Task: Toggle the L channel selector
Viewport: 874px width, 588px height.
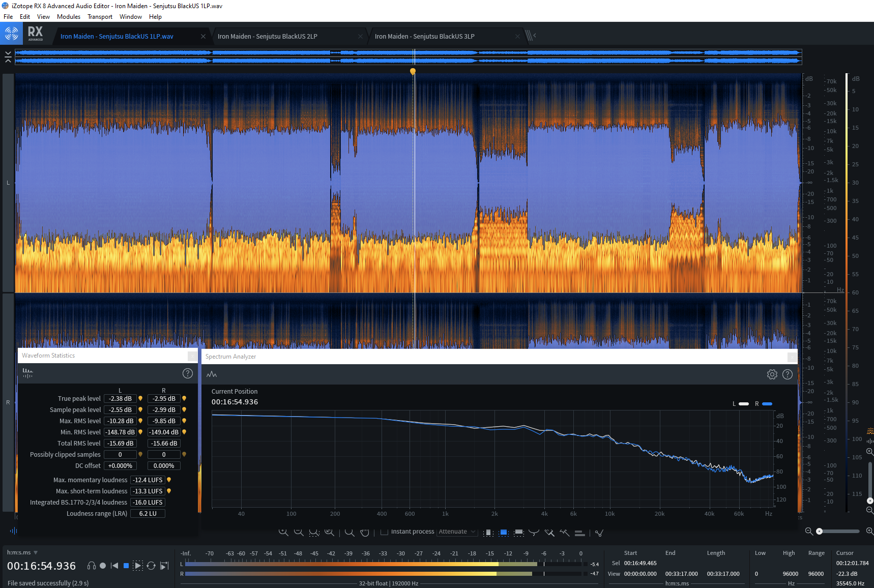Action: tap(8, 183)
